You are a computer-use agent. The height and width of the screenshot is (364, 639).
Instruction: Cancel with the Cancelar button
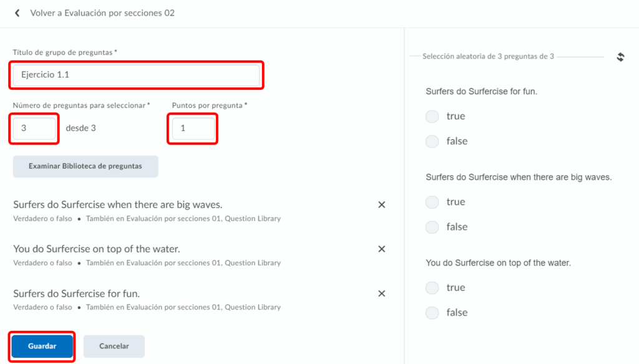(x=114, y=347)
